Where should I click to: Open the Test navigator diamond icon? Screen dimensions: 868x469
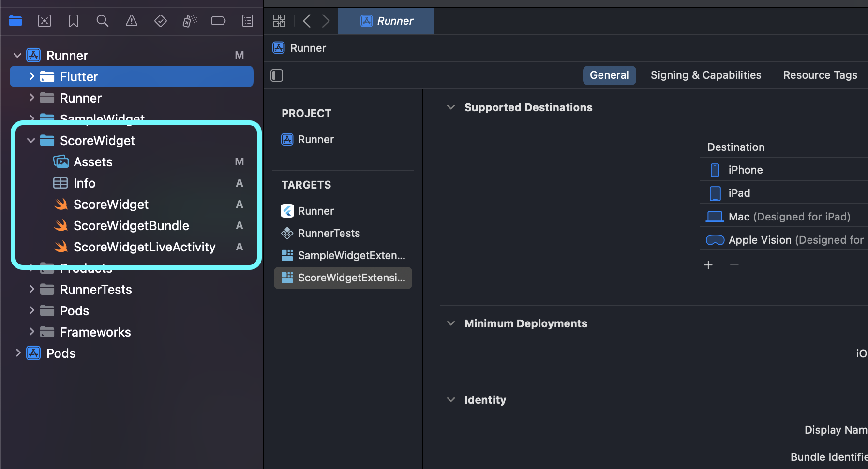click(161, 21)
